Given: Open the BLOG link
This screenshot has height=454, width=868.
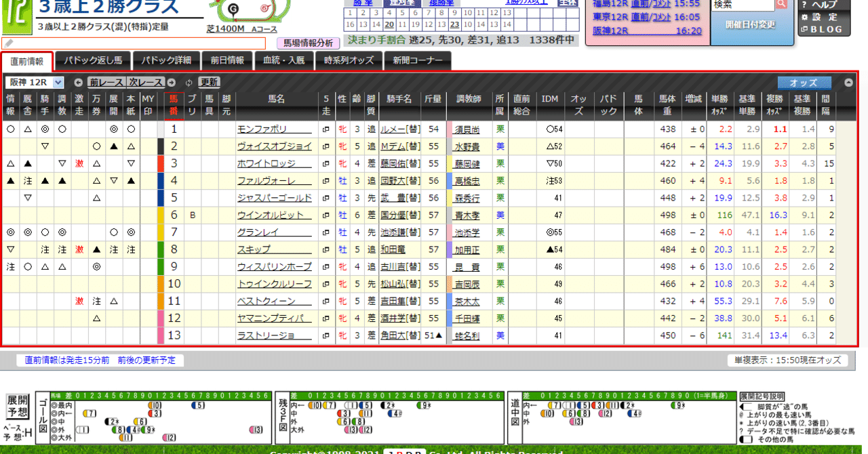Looking at the screenshot, I should 821,29.
